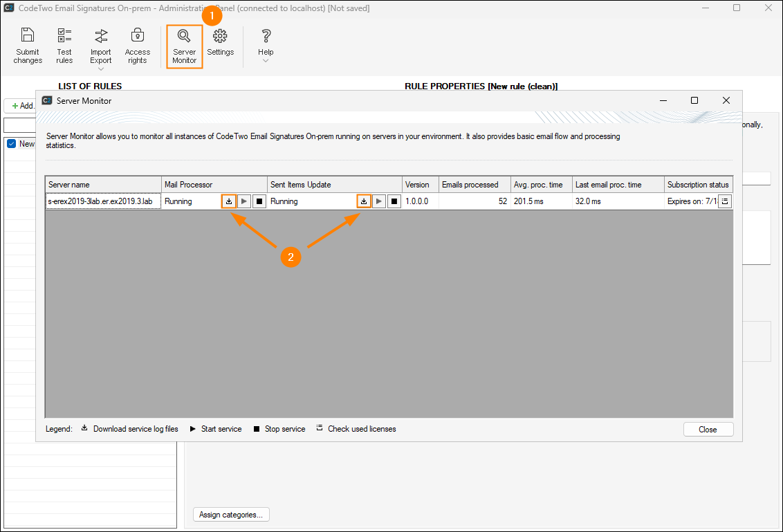
Task: Click the Submit changes icon
Action: [x=28, y=45]
